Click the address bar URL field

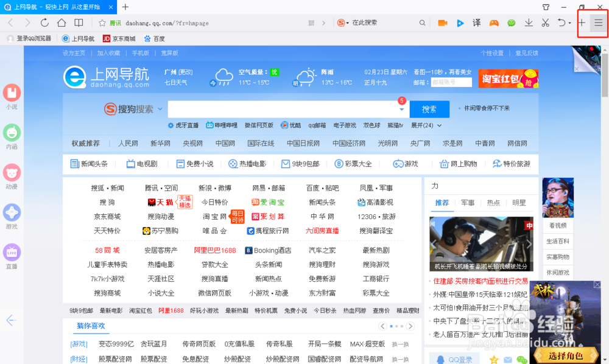coord(215,23)
